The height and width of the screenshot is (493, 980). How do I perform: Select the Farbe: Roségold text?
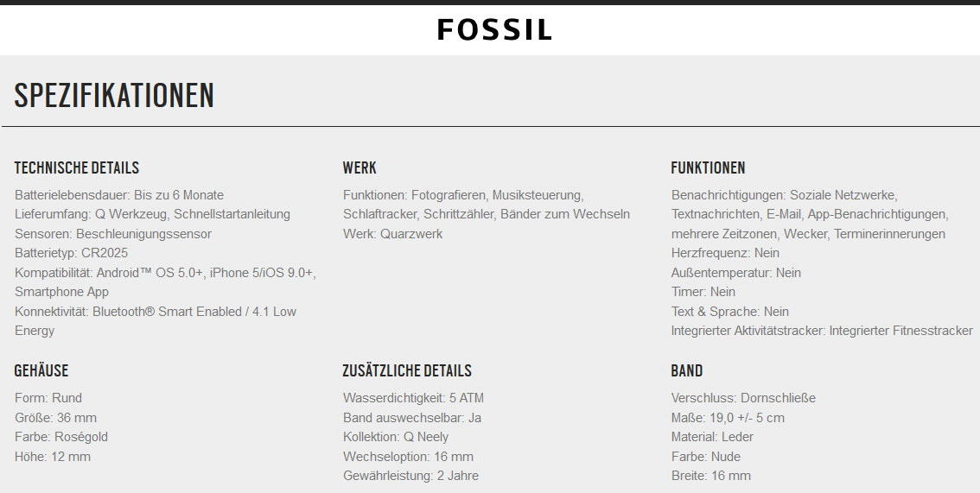click(61, 437)
